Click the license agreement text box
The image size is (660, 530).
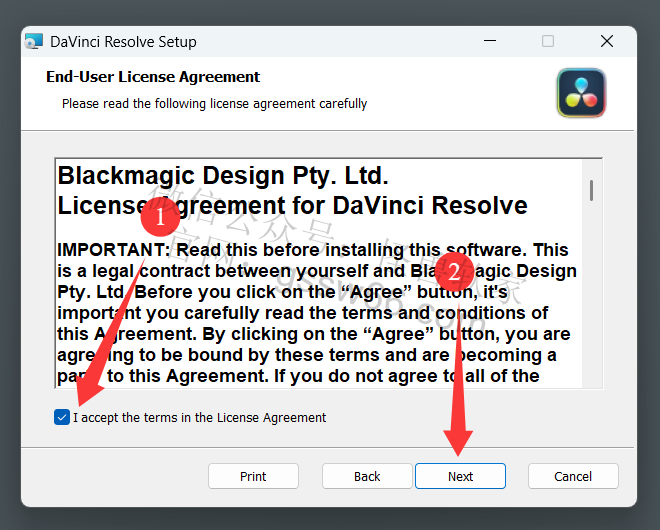tap(328, 273)
